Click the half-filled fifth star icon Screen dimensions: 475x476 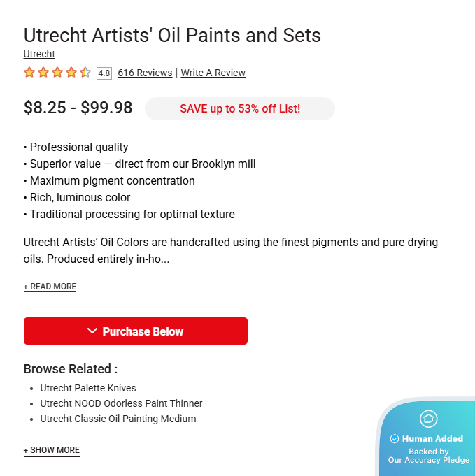pos(85,72)
